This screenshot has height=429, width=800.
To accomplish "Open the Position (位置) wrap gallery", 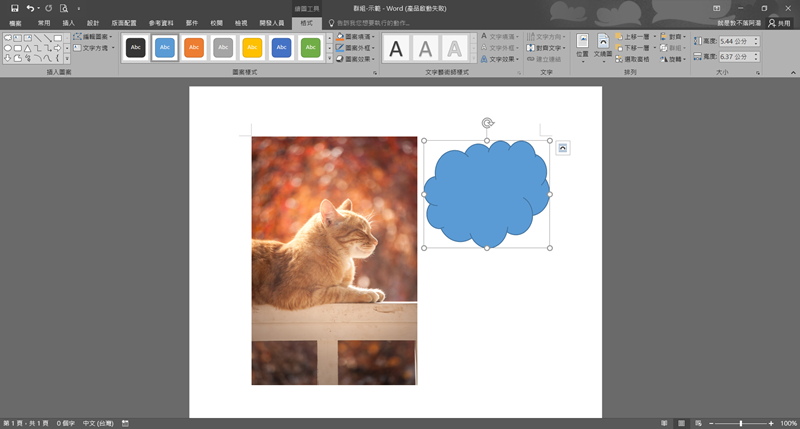I will [x=582, y=46].
